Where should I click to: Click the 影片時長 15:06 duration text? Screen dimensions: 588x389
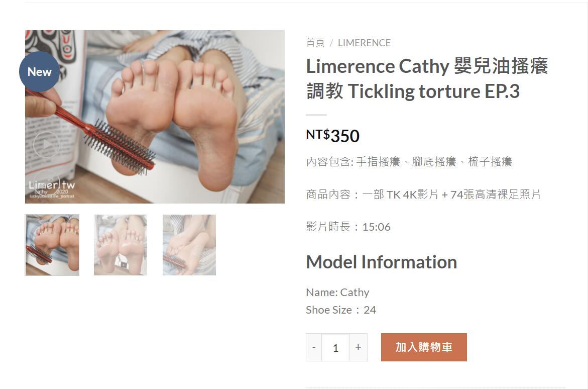pos(348,227)
